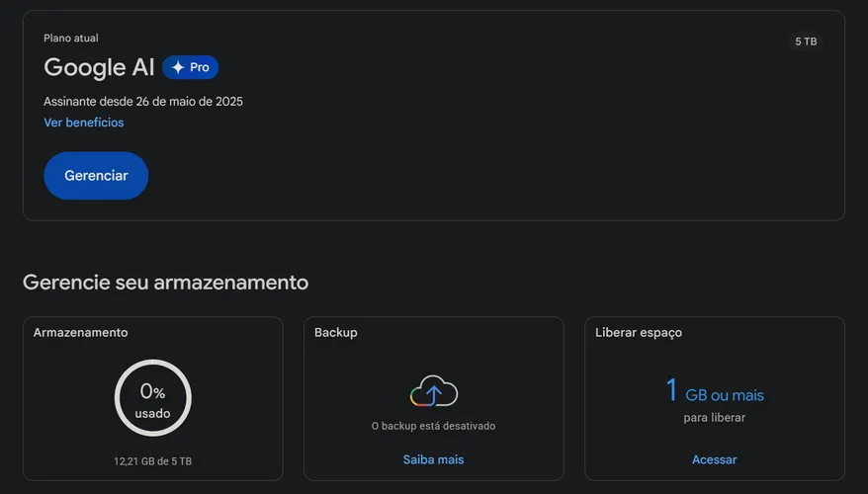Click the 1 GB ou mais text
This screenshot has width=868, height=494.
tap(715, 391)
